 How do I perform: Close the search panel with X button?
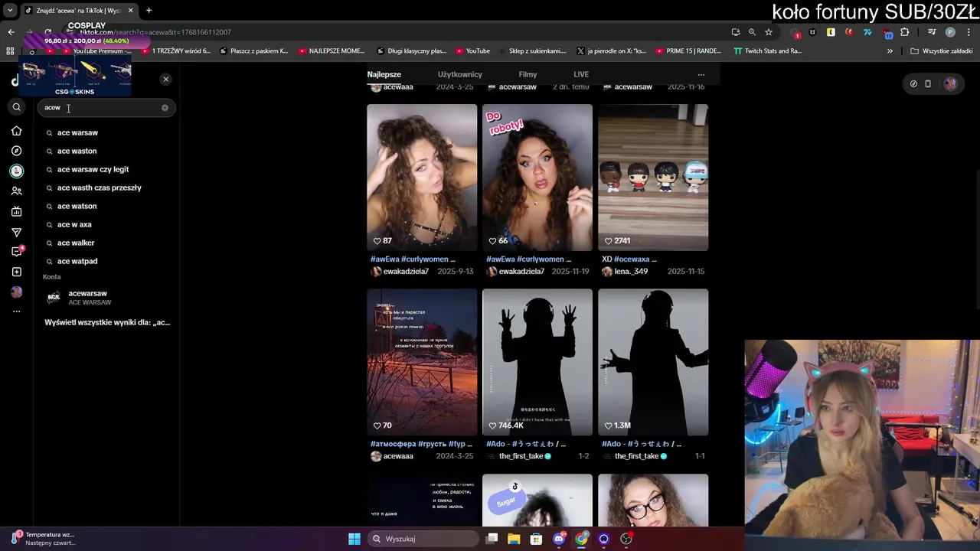(165, 80)
